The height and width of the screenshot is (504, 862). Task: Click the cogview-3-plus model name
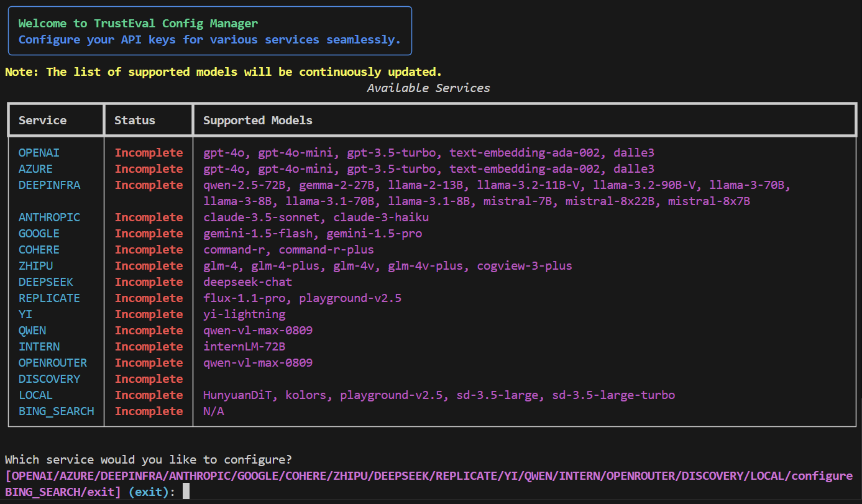tap(525, 266)
